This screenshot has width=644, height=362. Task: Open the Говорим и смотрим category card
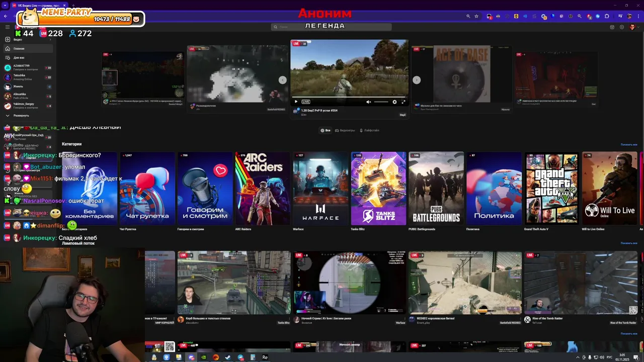pyautogui.click(x=205, y=189)
